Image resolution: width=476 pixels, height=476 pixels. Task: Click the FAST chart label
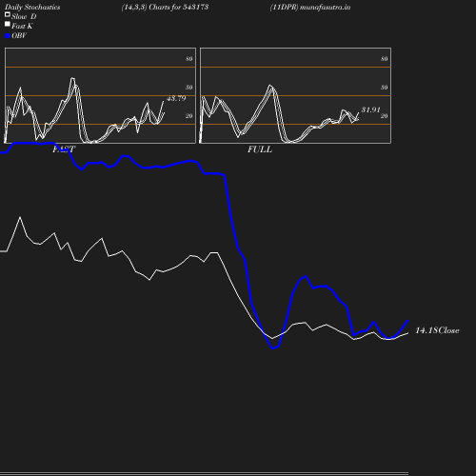tap(64, 149)
